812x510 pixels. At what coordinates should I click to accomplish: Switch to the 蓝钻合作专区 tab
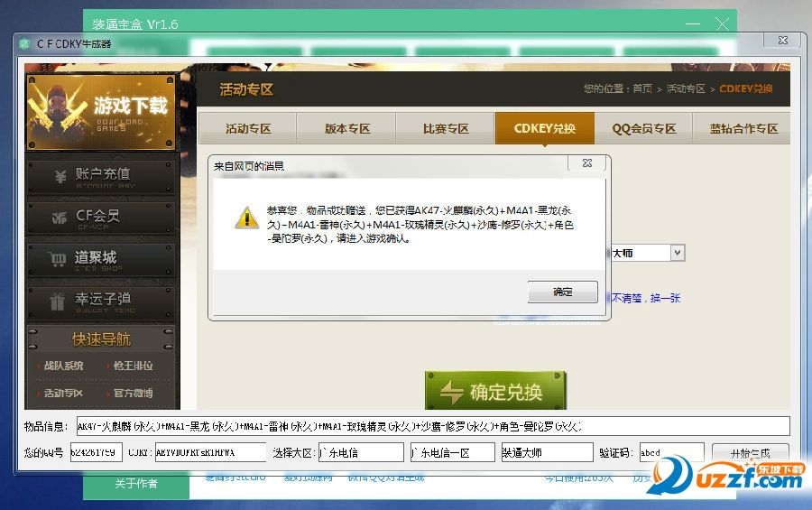tap(743, 128)
